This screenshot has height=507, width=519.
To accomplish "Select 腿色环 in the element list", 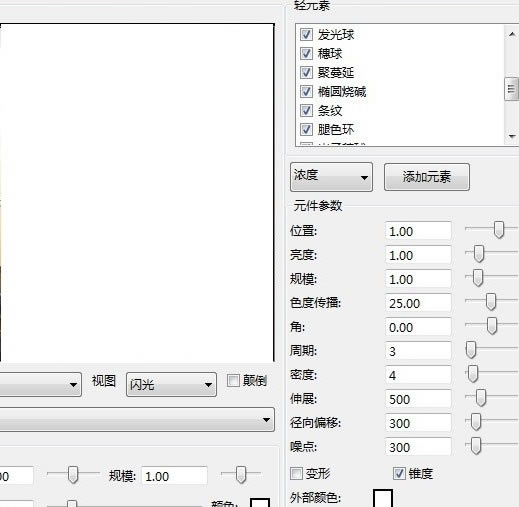I will [x=336, y=129].
